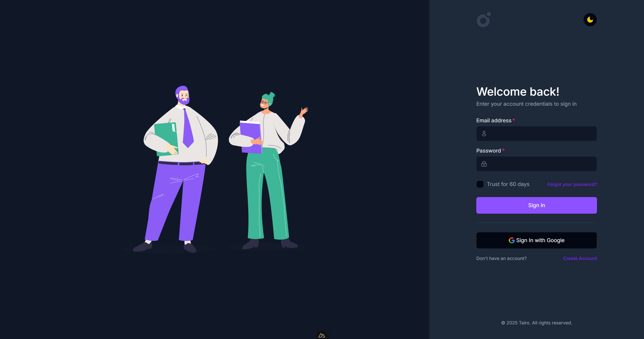
Task: Open the Create Account link
Action: pyautogui.click(x=580, y=258)
